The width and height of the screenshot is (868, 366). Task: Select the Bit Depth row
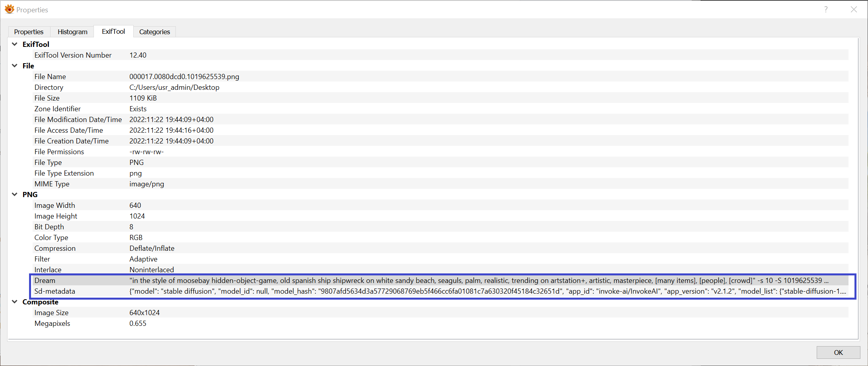pyautogui.click(x=440, y=227)
